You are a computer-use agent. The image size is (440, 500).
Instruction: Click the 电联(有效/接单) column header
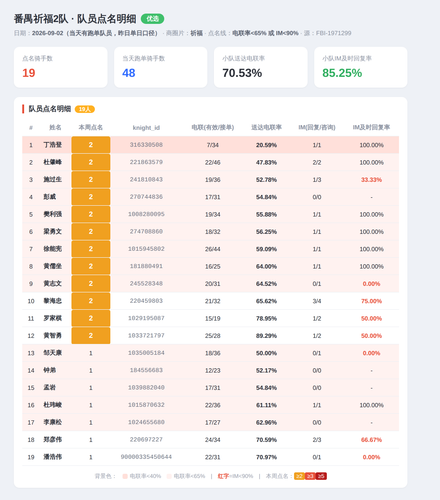(213, 127)
